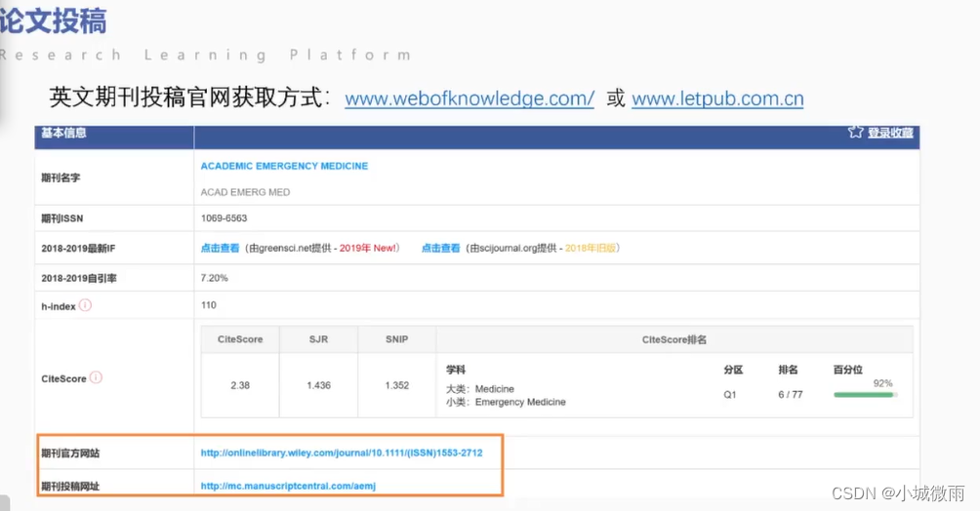Click the 排名 column label

(x=788, y=370)
